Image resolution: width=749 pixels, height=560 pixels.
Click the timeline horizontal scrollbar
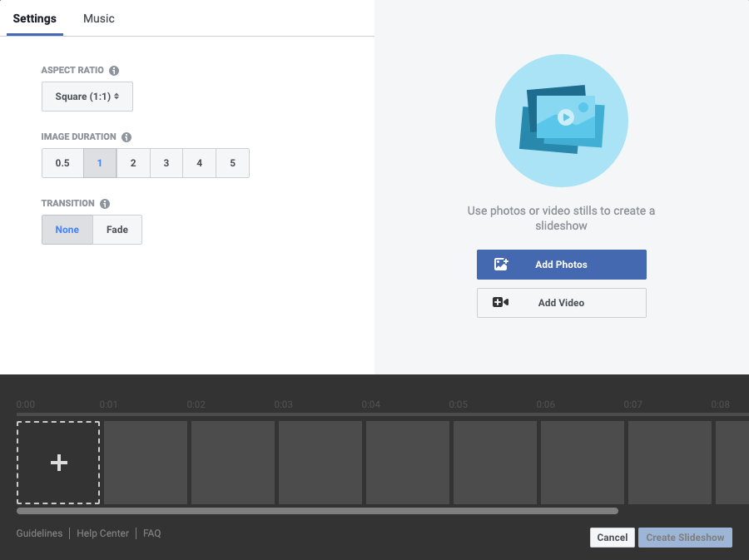pyautogui.click(x=317, y=511)
